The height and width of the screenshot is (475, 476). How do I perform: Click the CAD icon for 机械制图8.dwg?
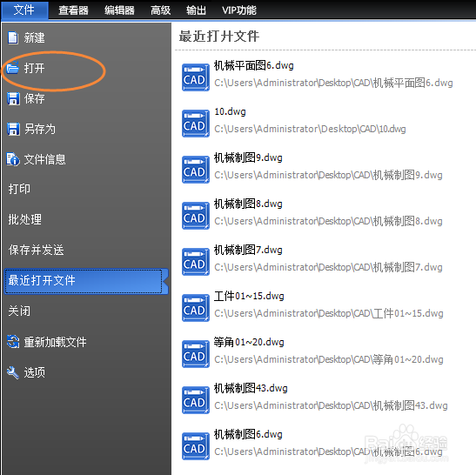(196, 216)
